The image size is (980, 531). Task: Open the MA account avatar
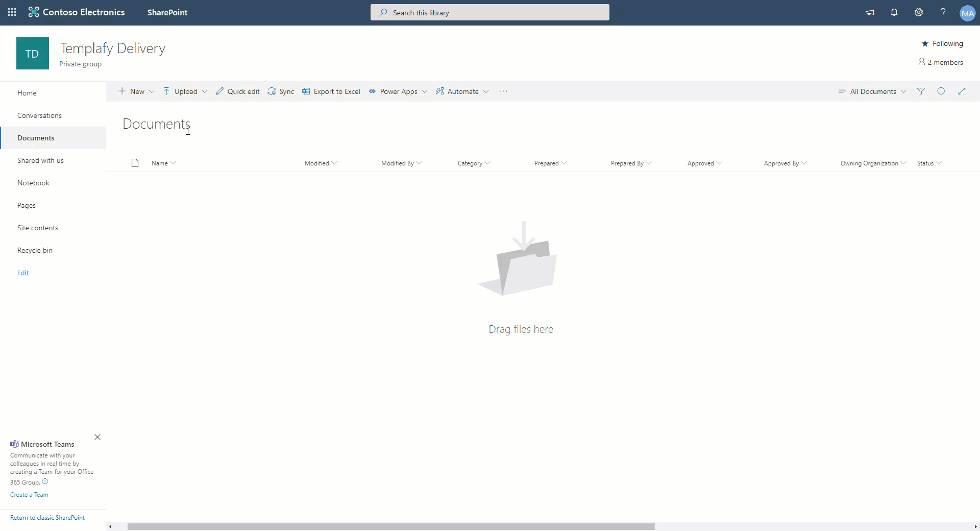pyautogui.click(x=967, y=13)
